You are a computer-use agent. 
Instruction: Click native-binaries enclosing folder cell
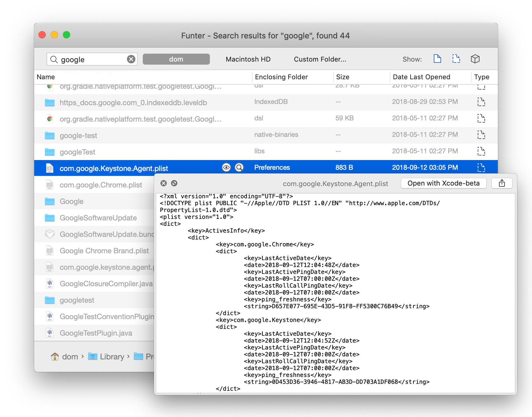[x=276, y=134]
